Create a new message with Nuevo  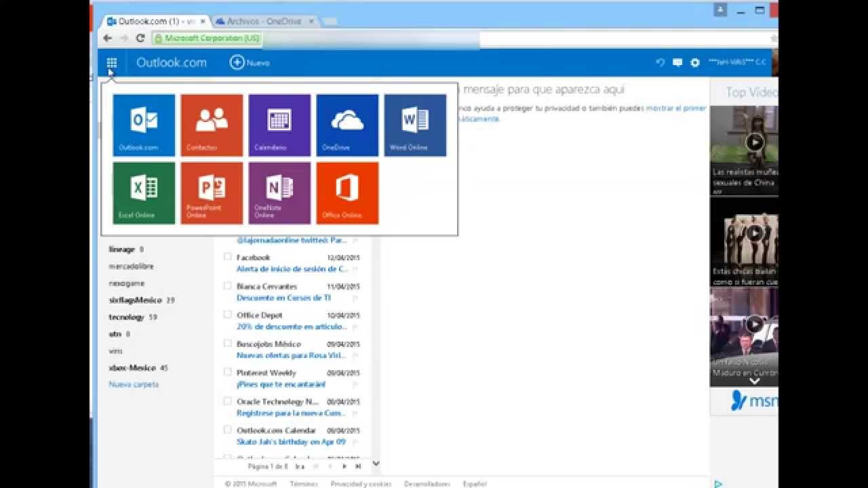250,62
